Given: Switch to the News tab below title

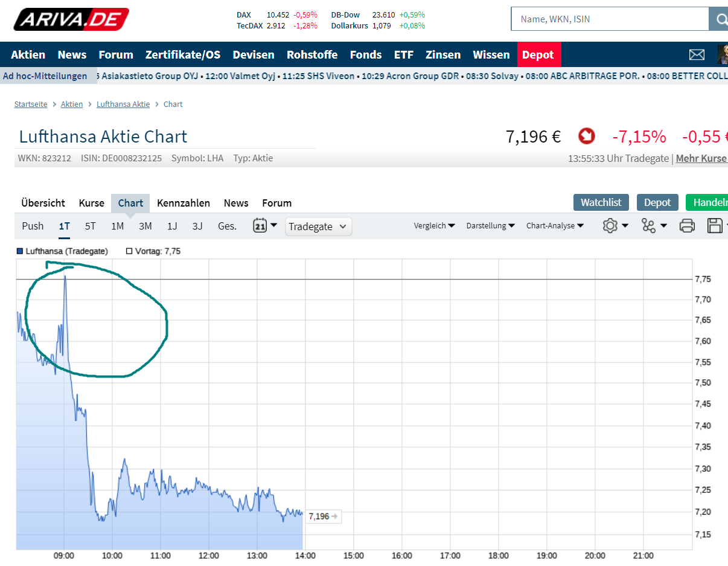Looking at the screenshot, I should 236,203.
